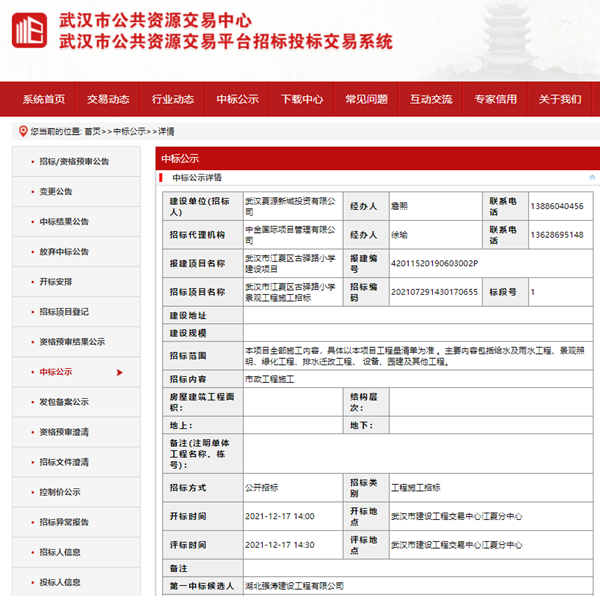Image resolution: width=600 pixels, height=596 pixels.
Task: Click the 中标公示 red panel header
Action: point(377,158)
